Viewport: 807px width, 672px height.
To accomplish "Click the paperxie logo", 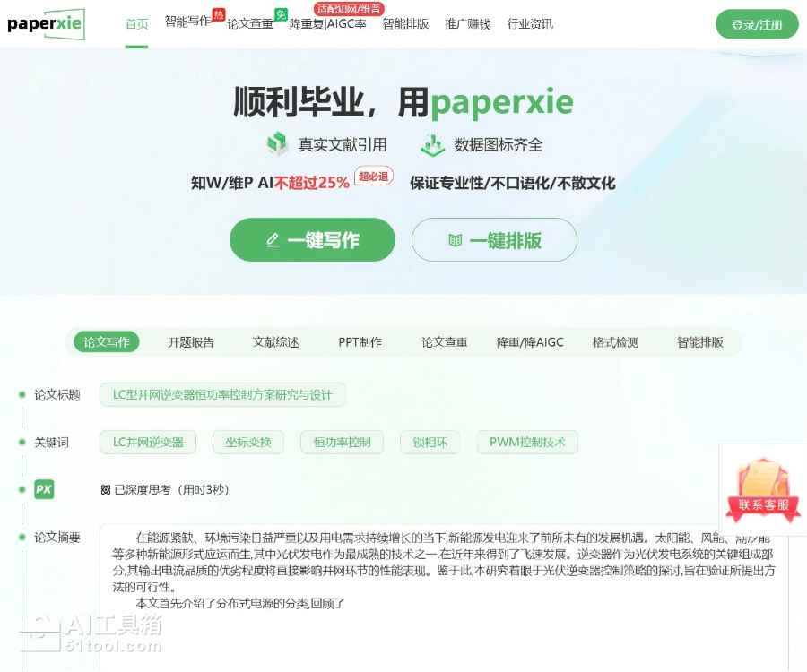I will (x=46, y=23).
